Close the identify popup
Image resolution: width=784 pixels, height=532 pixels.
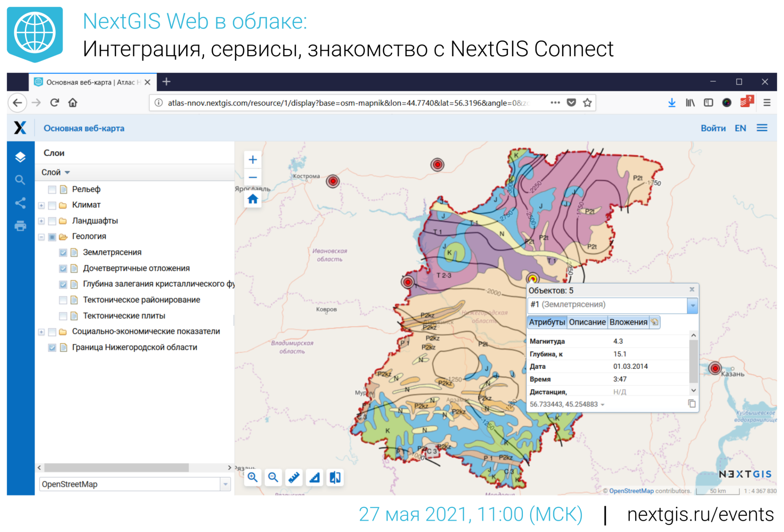click(692, 290)
